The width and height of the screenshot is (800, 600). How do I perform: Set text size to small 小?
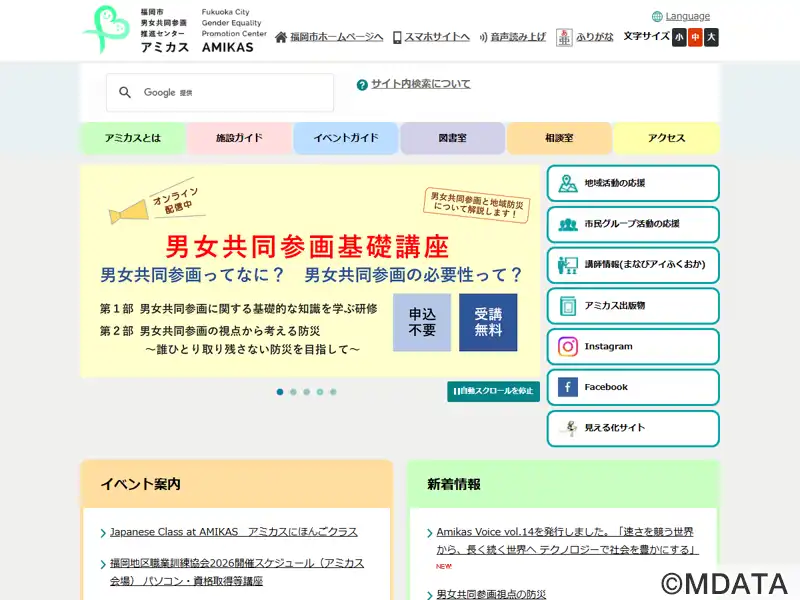tap(679, 37)
